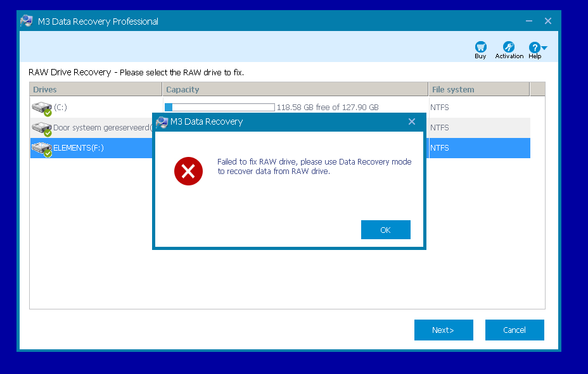Click the Failed to fix RAW drive message

point(314,166)
